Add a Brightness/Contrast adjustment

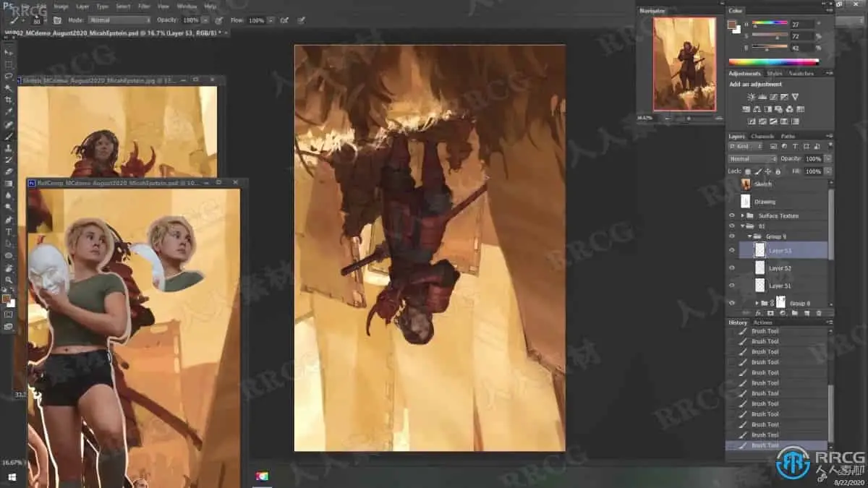(x=751, y=96)
